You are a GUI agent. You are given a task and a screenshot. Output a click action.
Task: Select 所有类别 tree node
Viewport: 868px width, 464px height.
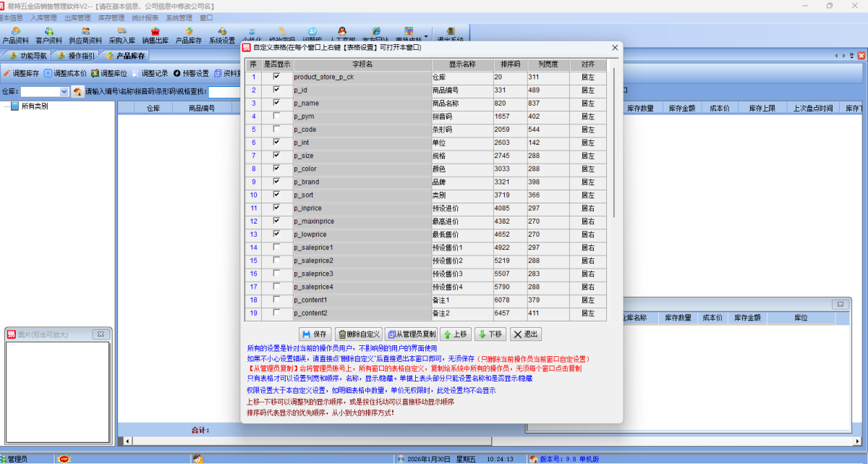coord(34,106)
